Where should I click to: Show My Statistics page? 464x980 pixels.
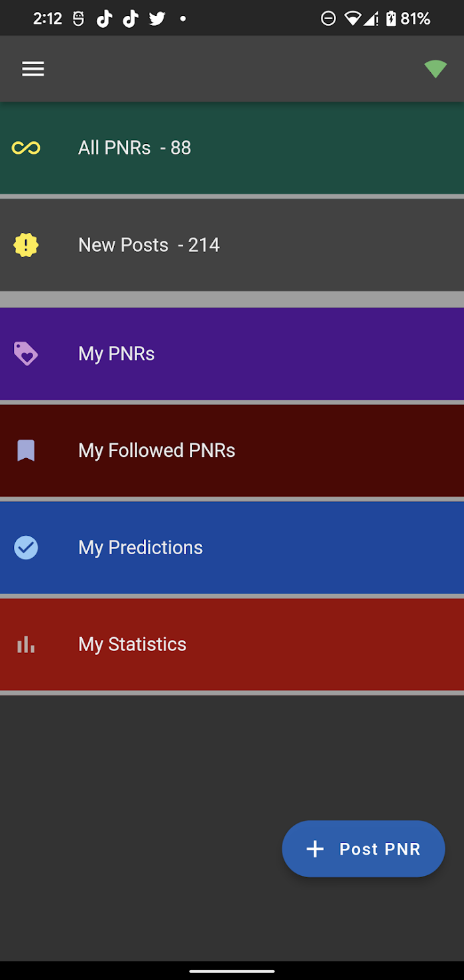(x=232, y=644)
